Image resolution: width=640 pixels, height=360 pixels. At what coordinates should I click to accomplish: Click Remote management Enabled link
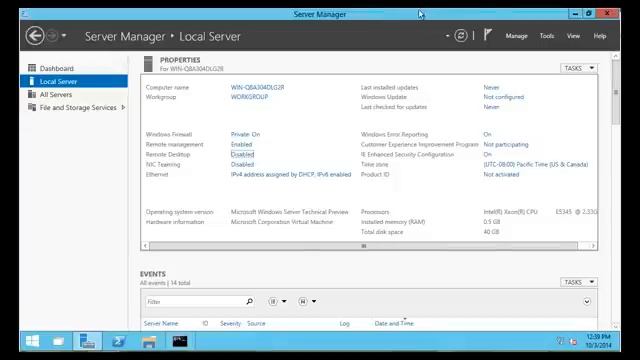click(241, 144)
